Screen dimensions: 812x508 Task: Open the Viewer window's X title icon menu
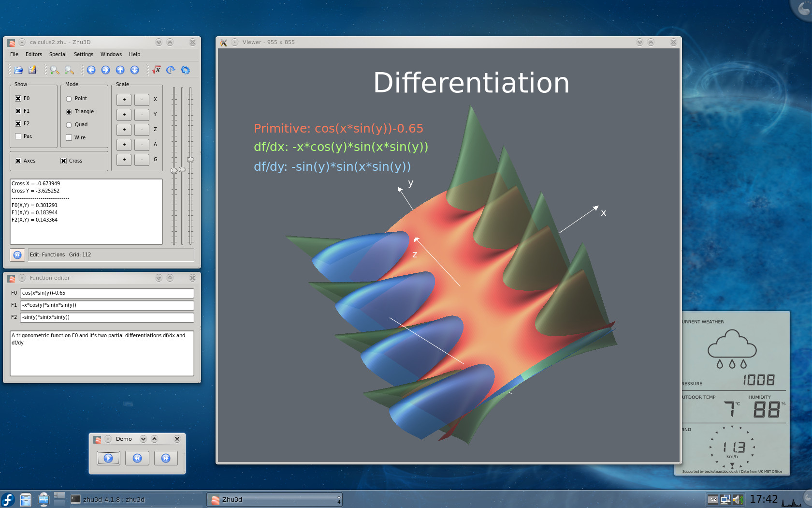pyautogui.click(x=224, y=43)
